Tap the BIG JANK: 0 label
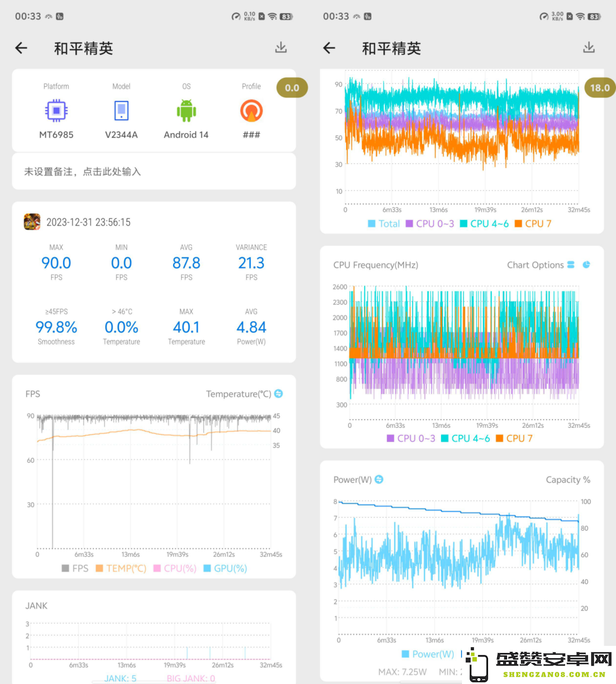The width and height of the screenshot is (616, 684). 191,678
